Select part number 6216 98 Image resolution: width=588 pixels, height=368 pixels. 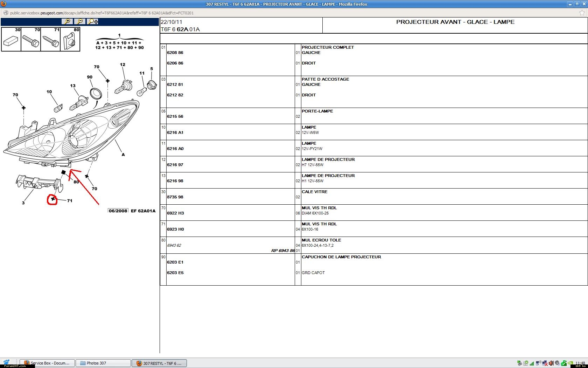175,181
